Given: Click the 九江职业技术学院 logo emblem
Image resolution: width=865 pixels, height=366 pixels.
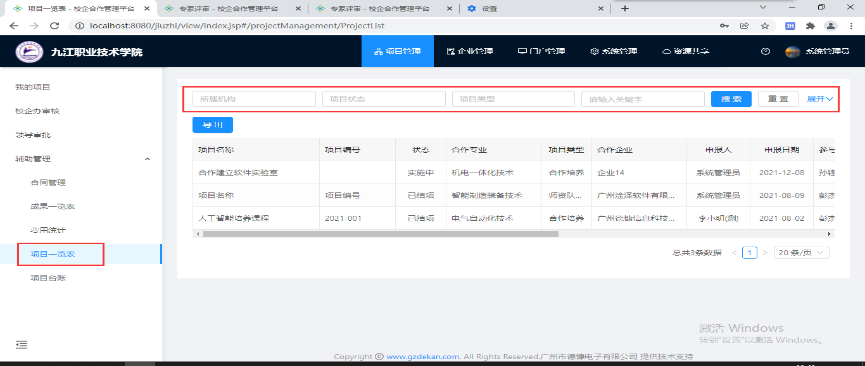Looking at the screenshot, I should coord(29,52).
